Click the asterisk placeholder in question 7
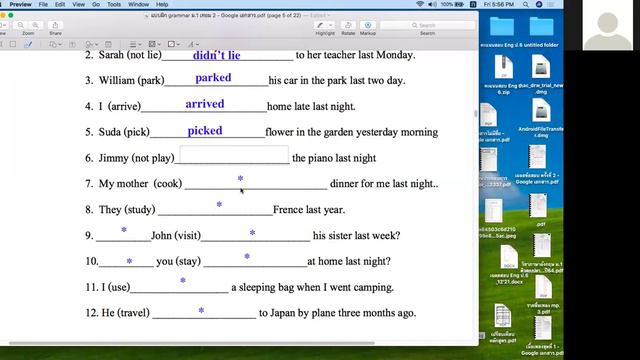Screen dimensions: 640x360 point(240,178)
